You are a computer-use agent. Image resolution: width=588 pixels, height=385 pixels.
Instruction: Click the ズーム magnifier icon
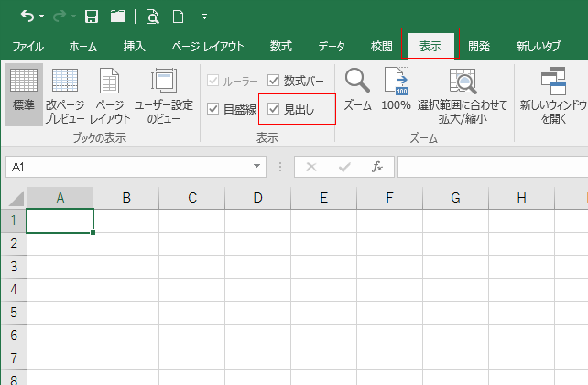point(356,93)
